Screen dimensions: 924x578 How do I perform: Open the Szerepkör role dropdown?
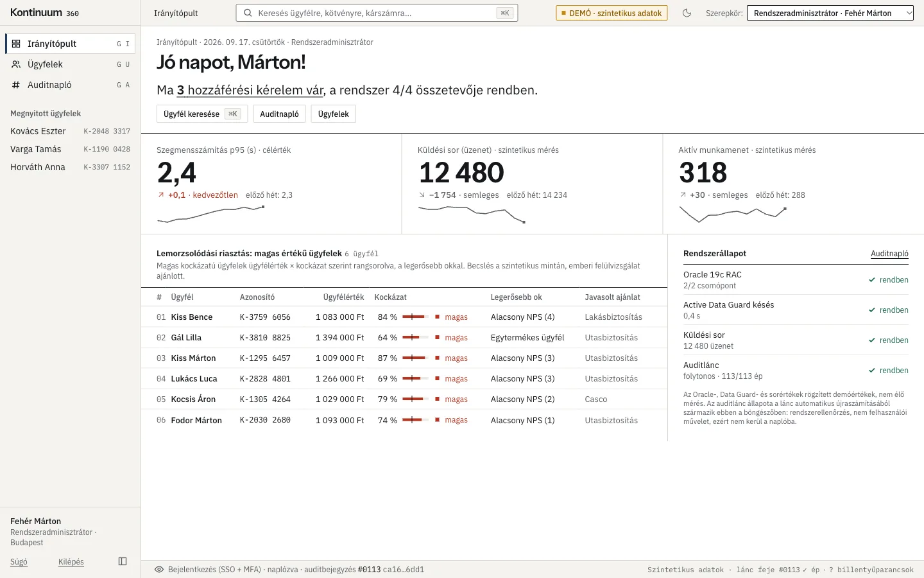coord(830,13)
